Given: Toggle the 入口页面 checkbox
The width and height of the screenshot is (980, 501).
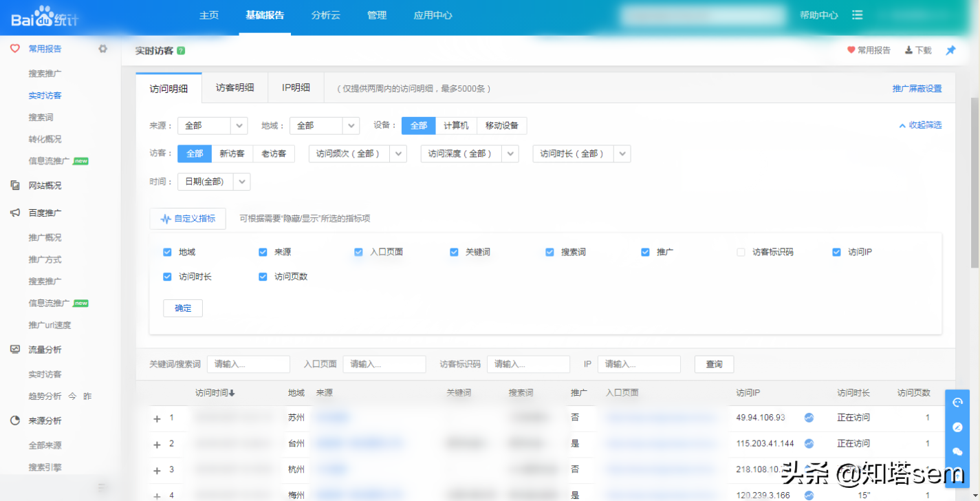Looking at the screenshot, I should click(x=358, y=253).
